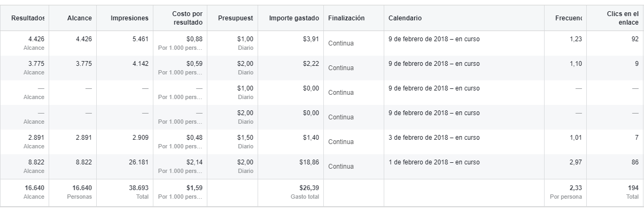Click the Impresiones column header
This screenshot has width=644, height=211.
pyautogui.click(x=129, y=18)
